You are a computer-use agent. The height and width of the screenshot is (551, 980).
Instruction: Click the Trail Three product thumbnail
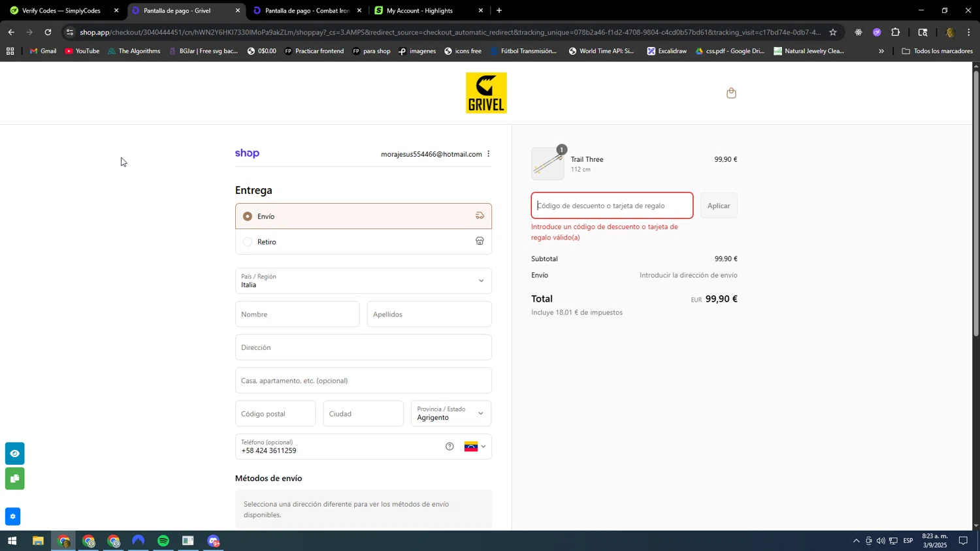tap(547, 163)
